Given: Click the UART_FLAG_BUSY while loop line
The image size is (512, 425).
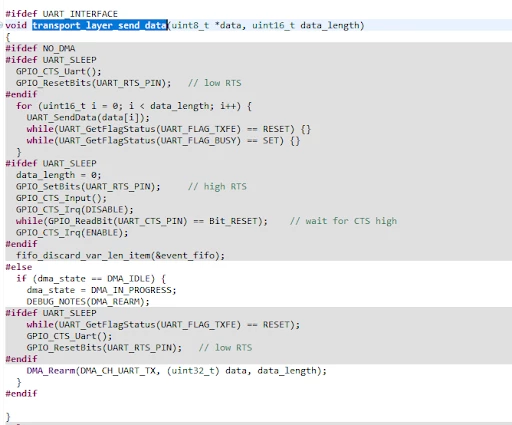Looking at the screenshot, I should pos(163,140).
